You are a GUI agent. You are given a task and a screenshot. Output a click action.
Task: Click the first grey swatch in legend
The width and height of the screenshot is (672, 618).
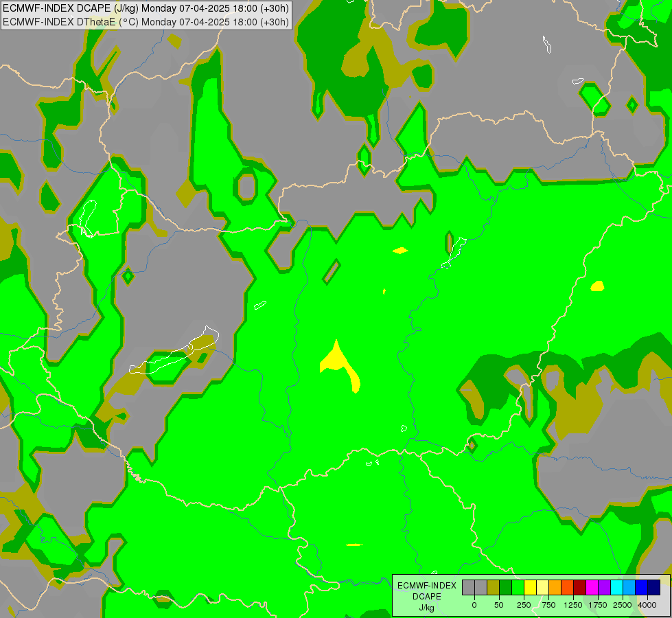pyautogui.click(x=468, y=588)
